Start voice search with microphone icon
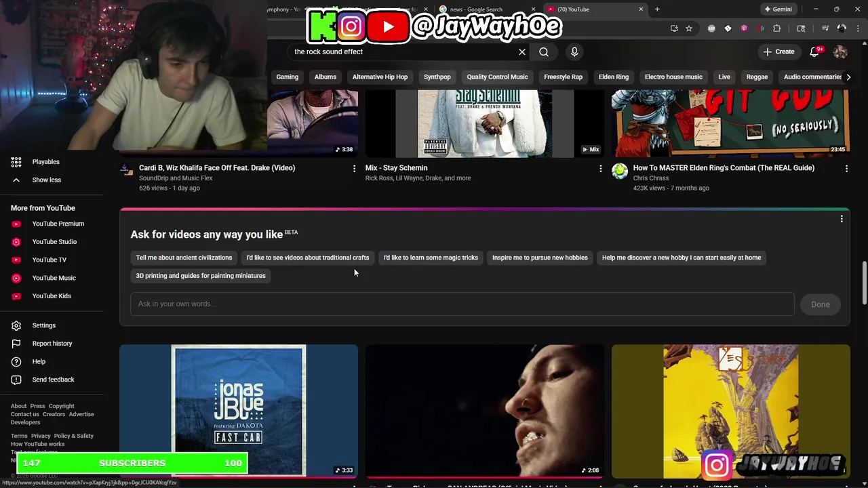 pyautogui.click(x=574, y=52)
